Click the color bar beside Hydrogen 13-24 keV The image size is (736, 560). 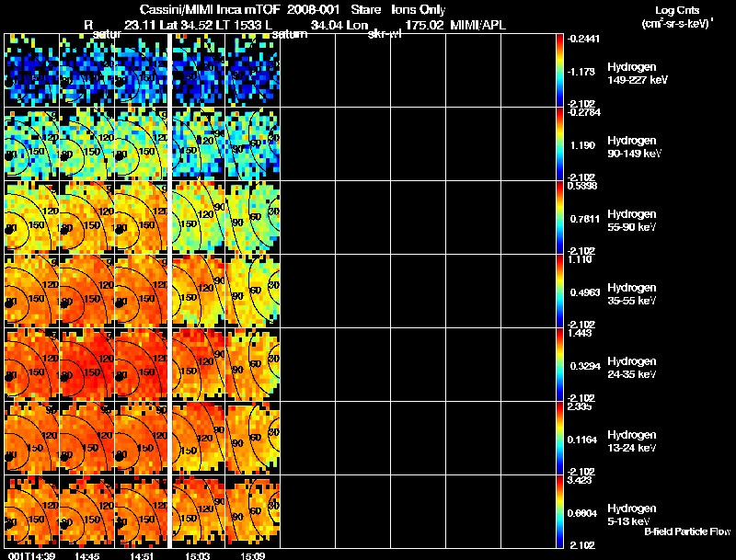pos(559,439)
